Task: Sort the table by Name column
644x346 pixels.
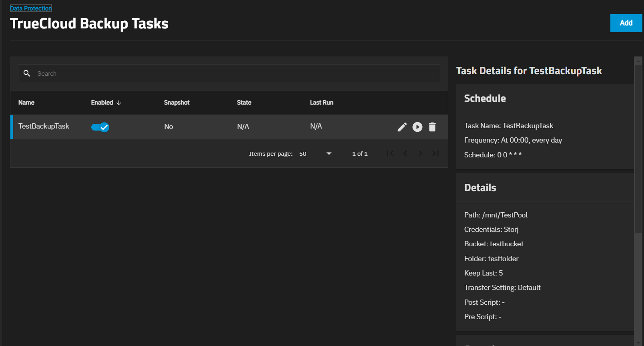Action: (x=26, y=103)
